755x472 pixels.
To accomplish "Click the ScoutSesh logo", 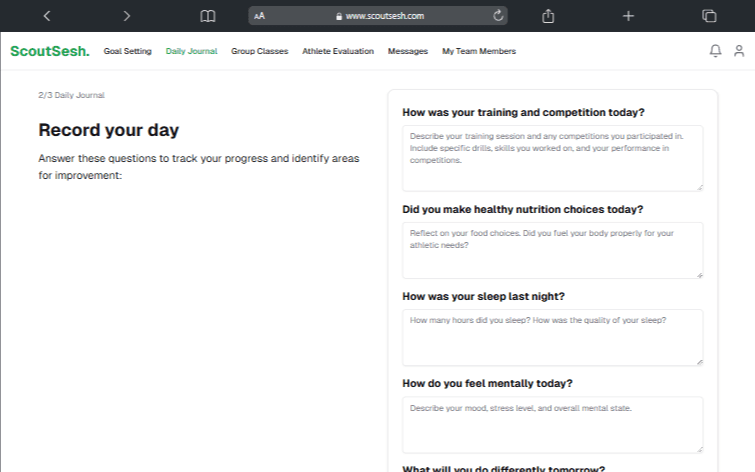I will pos(49,51).
